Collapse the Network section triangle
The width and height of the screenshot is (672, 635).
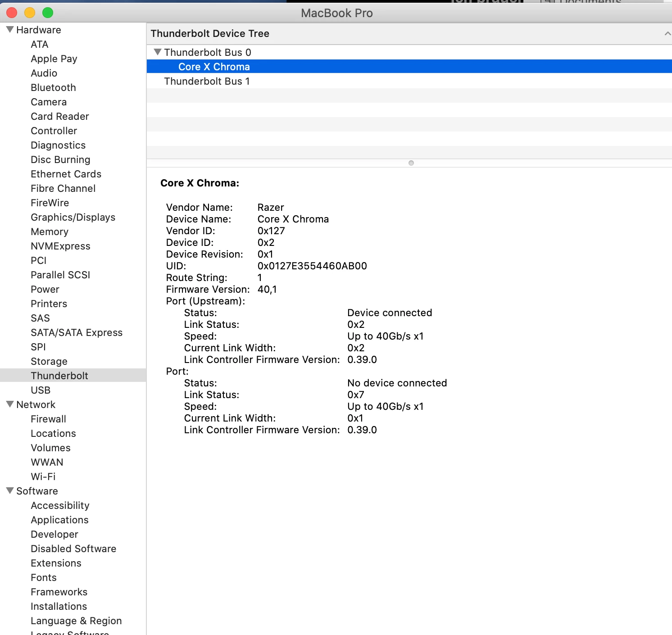(9, 404)
